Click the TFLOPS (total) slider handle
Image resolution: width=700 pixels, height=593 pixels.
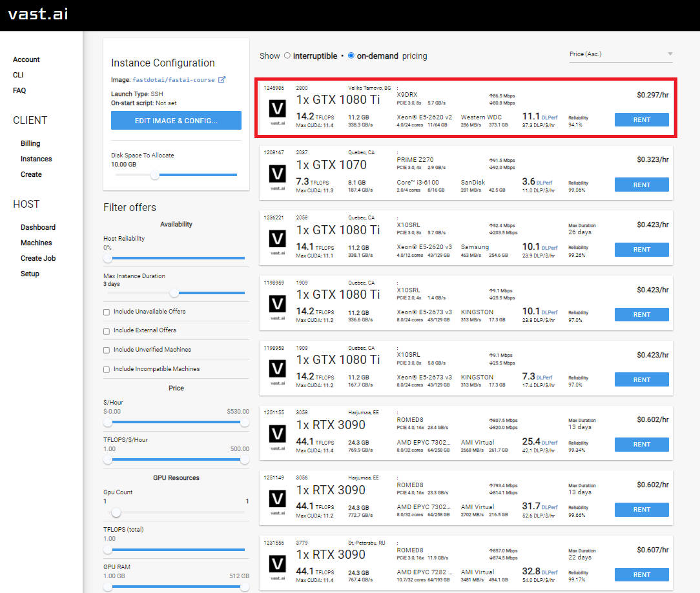108,550
